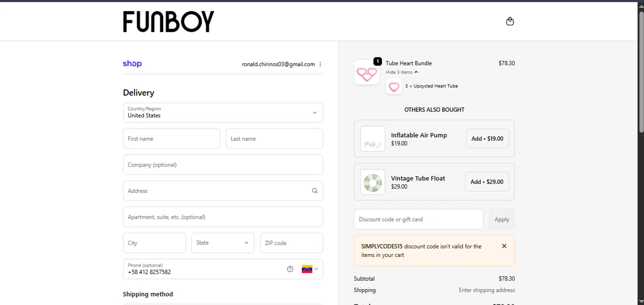Click the scrollbar down arrow

(x=641, y=301)
